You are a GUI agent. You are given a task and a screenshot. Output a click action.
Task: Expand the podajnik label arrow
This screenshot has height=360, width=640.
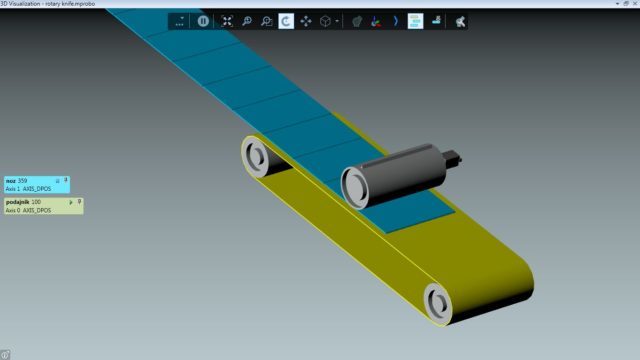(71, 202)
